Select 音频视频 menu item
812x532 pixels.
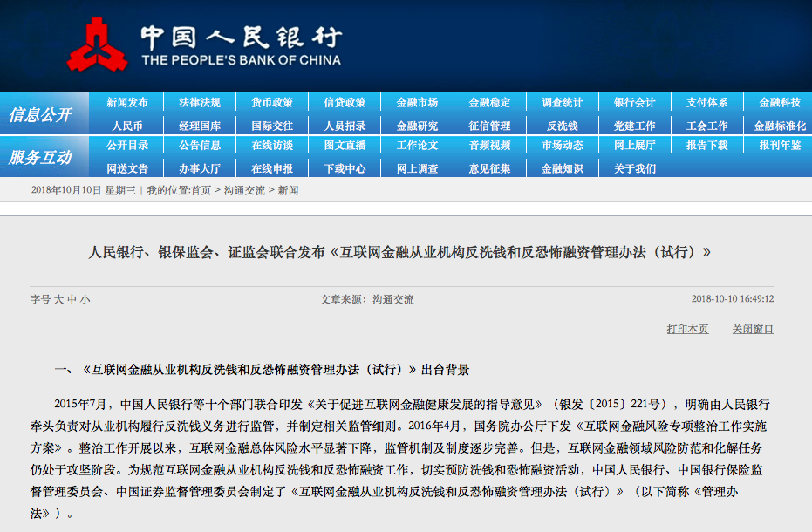coord(490,146)
